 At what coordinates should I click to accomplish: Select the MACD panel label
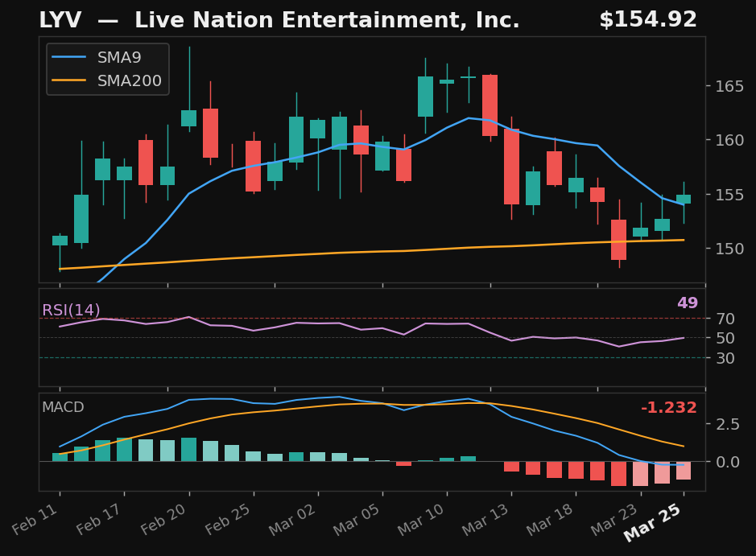click(63, 407)
